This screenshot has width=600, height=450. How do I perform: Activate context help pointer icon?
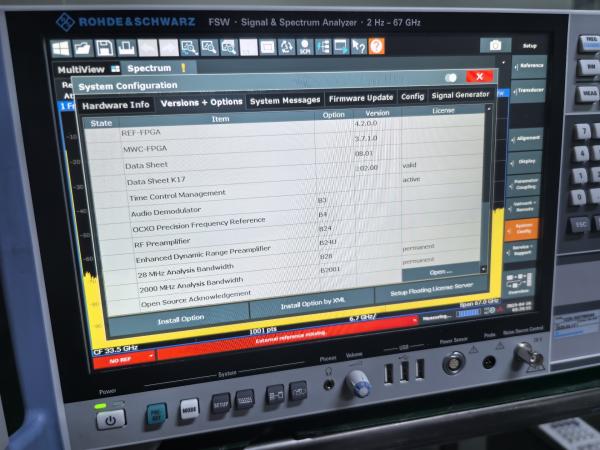click(358, 46)
